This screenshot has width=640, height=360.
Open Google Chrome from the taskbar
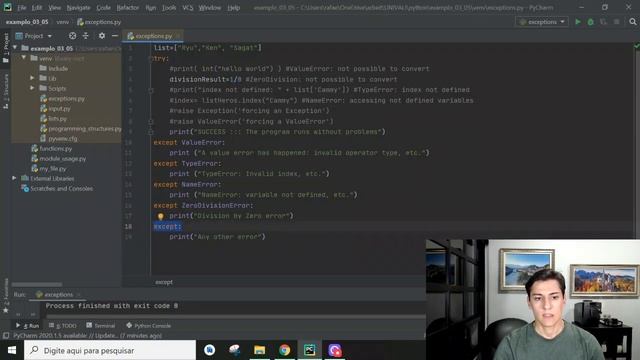tap(284, 350)
